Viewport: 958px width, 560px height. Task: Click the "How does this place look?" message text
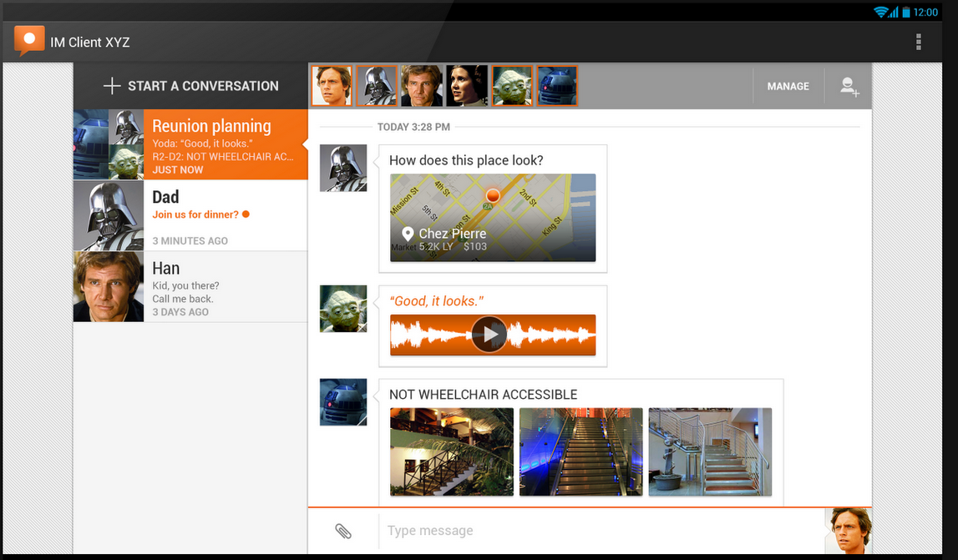coord(466,160)
